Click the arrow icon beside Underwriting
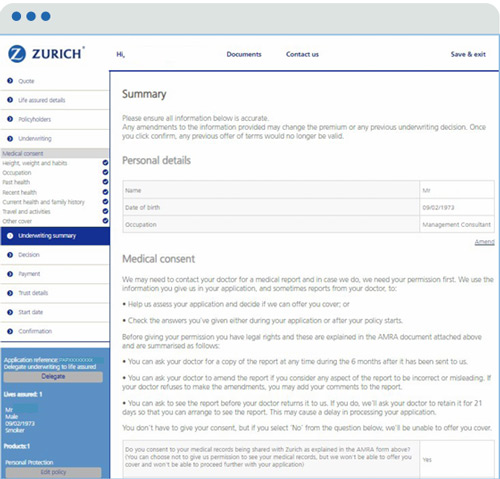 pyautogui.click(x=10, y=138)
